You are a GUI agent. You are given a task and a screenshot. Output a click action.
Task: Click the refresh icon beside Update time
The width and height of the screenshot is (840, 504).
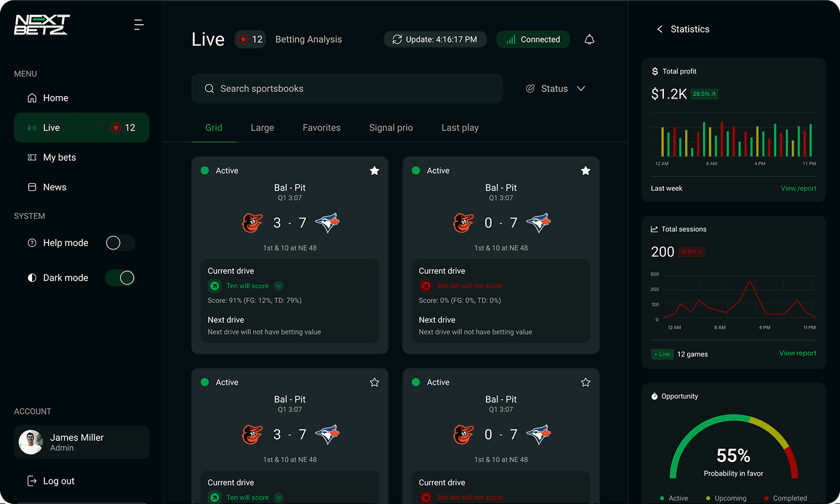tap(397, 40)
